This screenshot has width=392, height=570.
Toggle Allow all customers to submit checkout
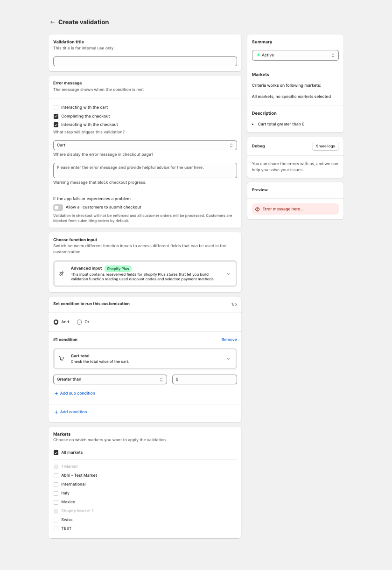(58, 208)
